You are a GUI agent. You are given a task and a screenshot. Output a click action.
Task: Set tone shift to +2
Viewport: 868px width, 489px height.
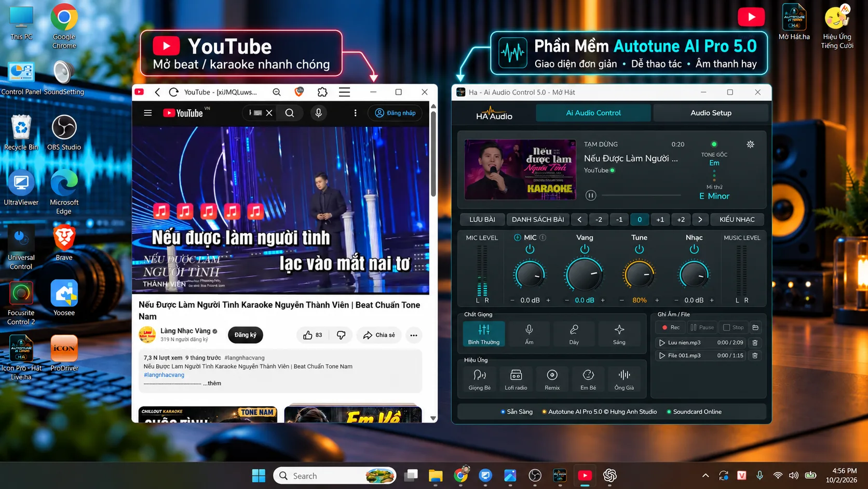pos(681,219)
